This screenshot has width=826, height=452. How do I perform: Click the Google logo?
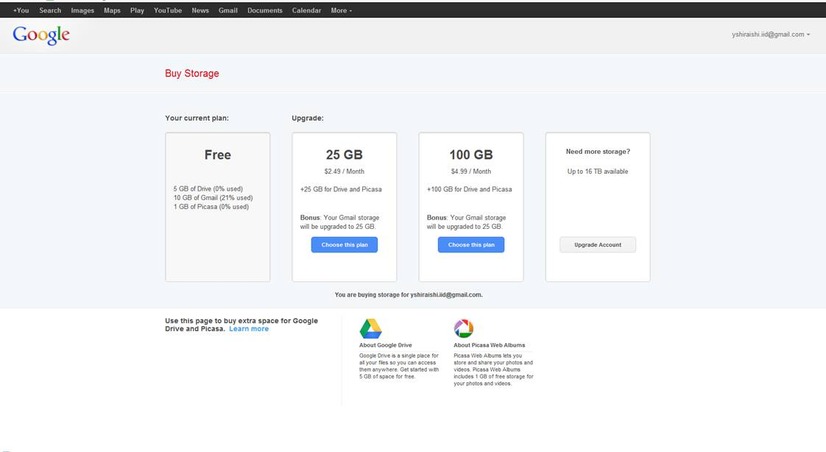(x=41, y=35)
